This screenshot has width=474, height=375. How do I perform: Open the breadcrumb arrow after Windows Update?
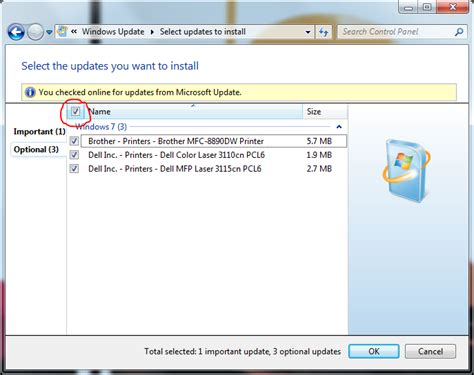[152, 32]
